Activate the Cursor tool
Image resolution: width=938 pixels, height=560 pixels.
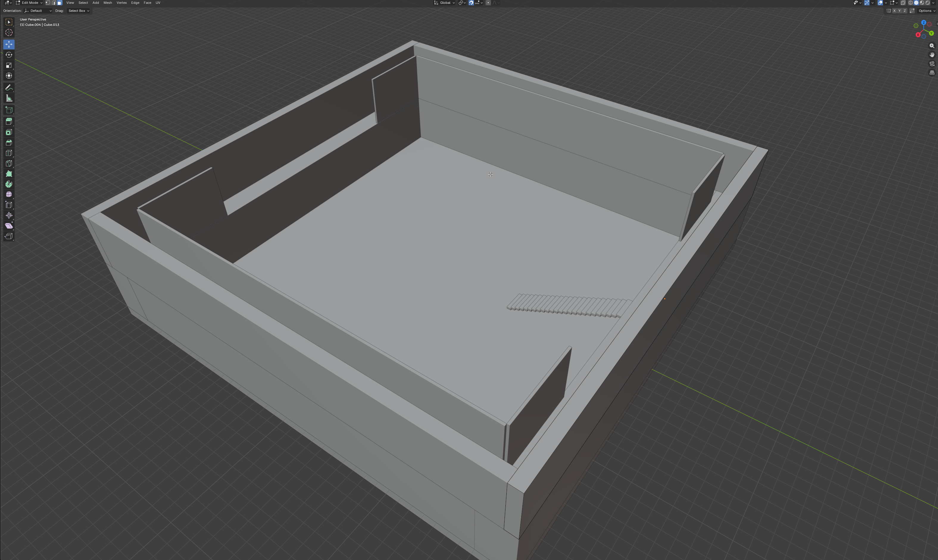(9, 32)
